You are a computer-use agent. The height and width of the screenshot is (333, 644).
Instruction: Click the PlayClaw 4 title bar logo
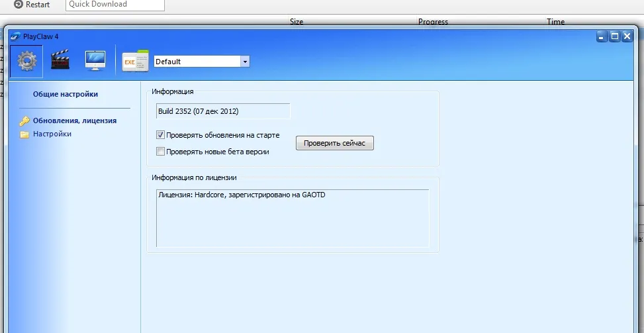pos(16,36)
